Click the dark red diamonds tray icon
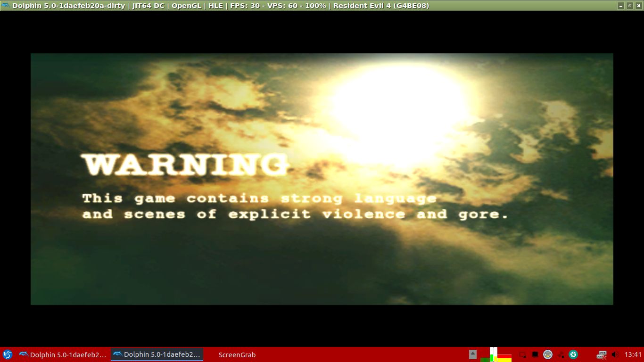Image resolution: width=644 pixels, height=362 pixels. coord(561,354)
